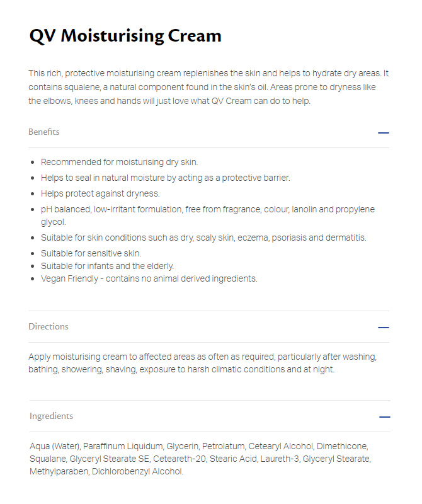
Task: Click the Directions accordion header label
Action: coord(48,327)
